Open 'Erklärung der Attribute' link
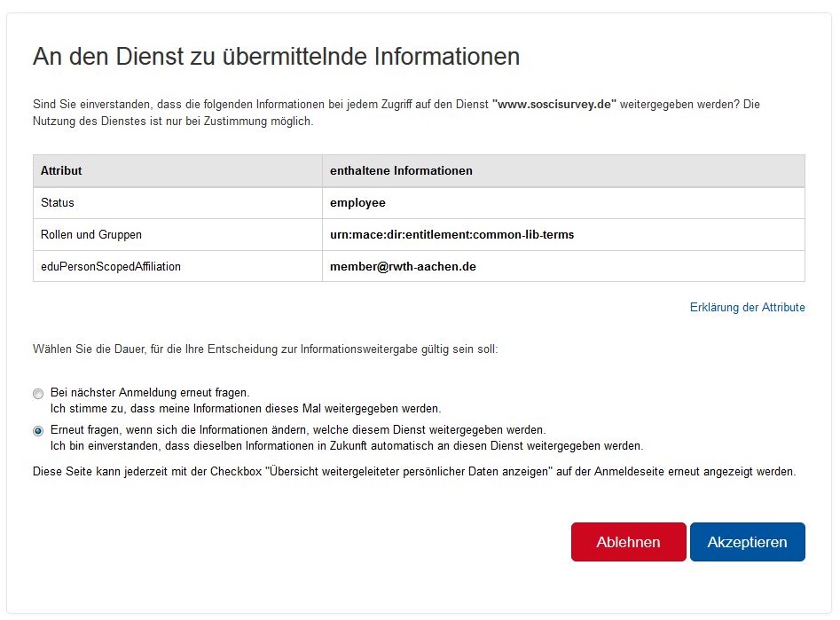The height and width of the screenshot is (620, 840). click(x=748, y=307)
